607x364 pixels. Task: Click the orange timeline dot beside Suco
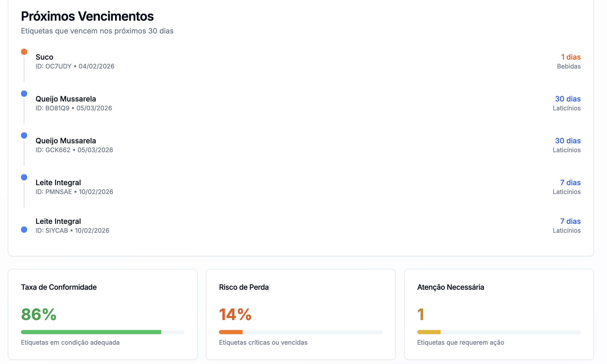point(24,52)
